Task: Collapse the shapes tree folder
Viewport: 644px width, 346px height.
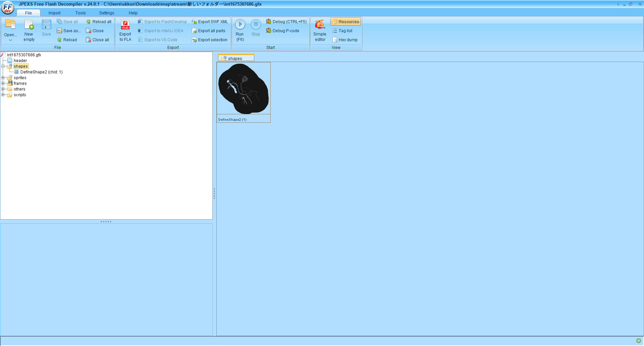Action: (x=3, y=66)
